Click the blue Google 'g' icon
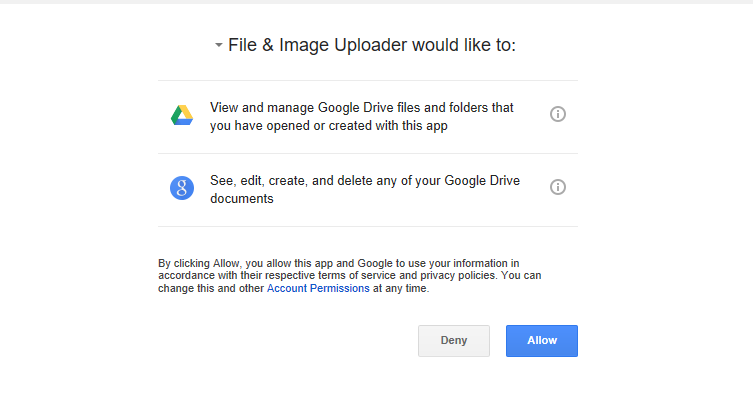The image size is (753, 414). pos(182,188)
